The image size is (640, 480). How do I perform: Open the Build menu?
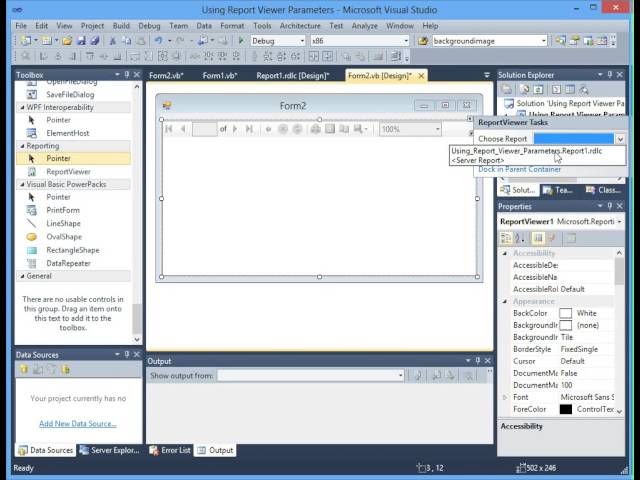point(121,26)
